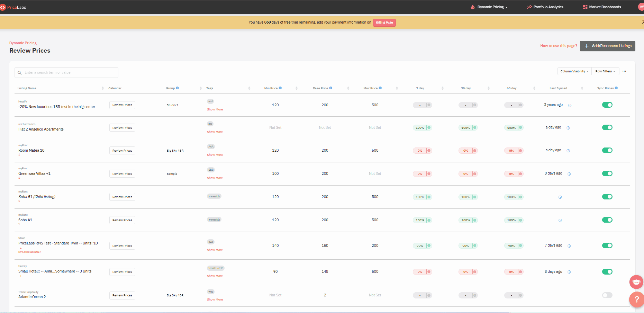
Task: Expand tags with Show More for Green sea Villaa
Action: [215, 178]
